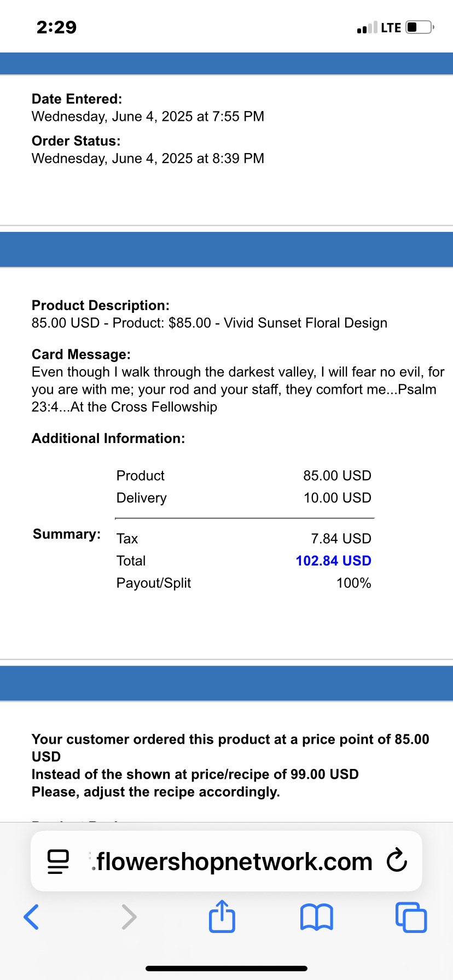This screenshot has width=453, height=980.
Task: Tap the Safari back arrow
Action: click(31, 917)
